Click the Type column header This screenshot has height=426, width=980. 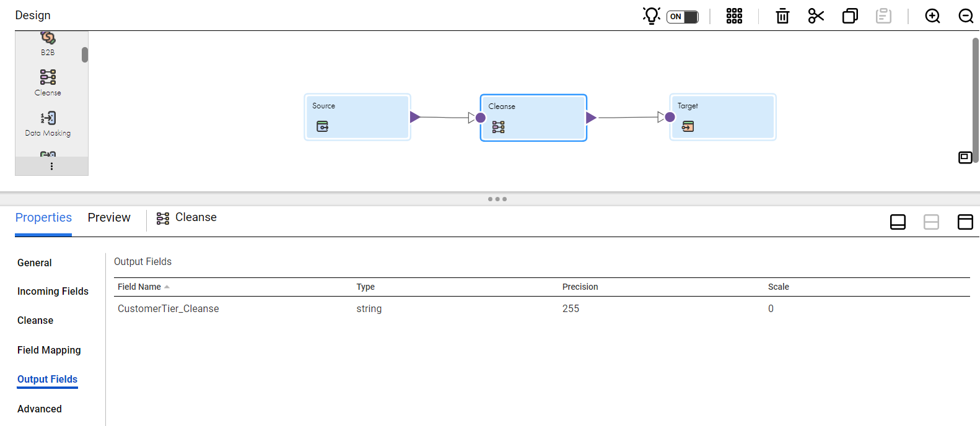pos(365,287)
